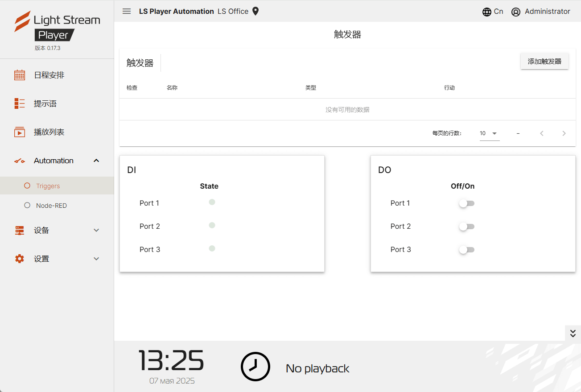Image resolution: width=581 pixels, height=392 pixels.
Task: Click the Light Stream Player logo
Action: coord(57,26)
